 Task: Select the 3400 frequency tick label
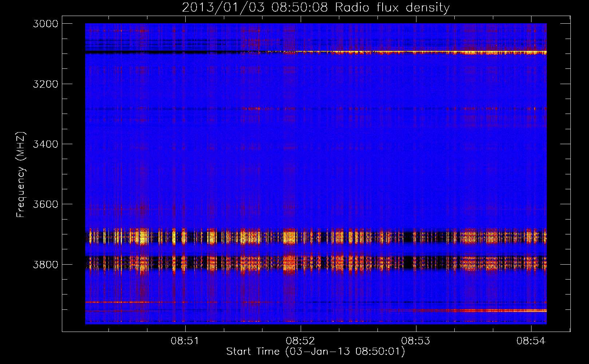[x=46, y=144]
